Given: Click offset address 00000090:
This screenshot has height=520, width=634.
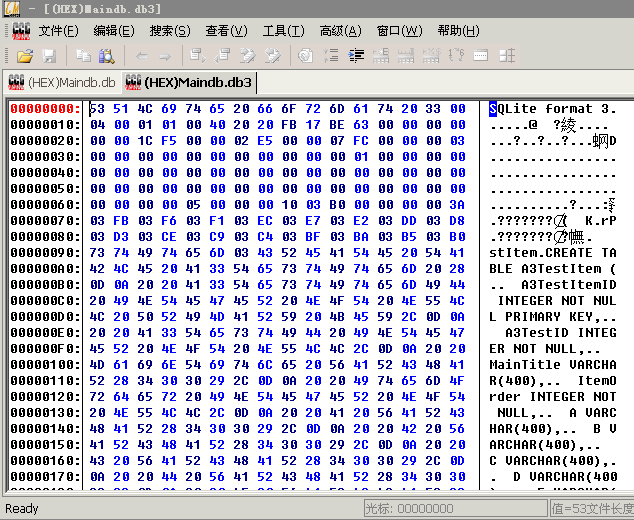Looking at the screenshot, I should tap(45, 253).
